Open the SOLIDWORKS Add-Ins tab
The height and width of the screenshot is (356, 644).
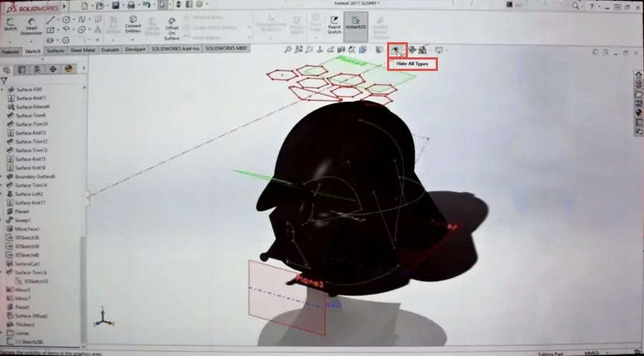(x=175, y=49)
